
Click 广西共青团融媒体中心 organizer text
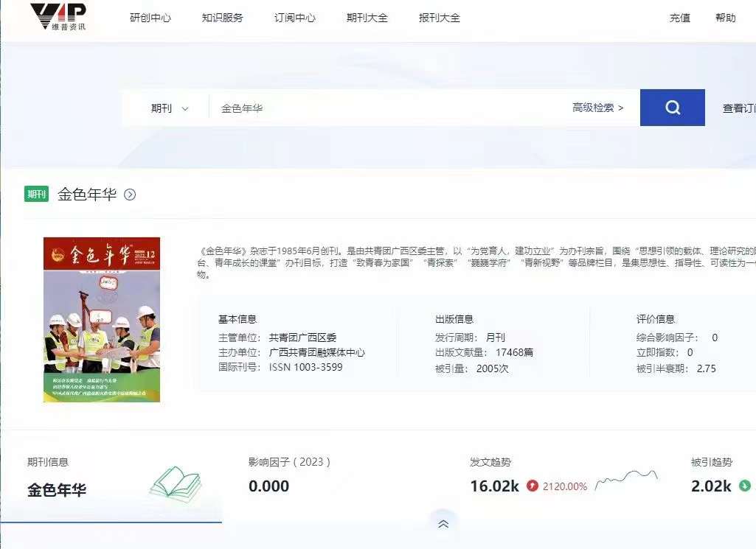pos(317,352)
